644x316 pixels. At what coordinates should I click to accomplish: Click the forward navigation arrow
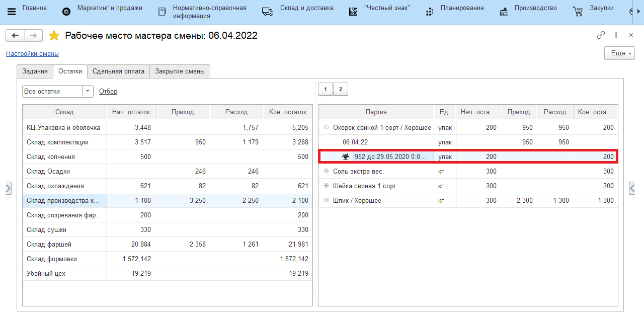[33, 35]
